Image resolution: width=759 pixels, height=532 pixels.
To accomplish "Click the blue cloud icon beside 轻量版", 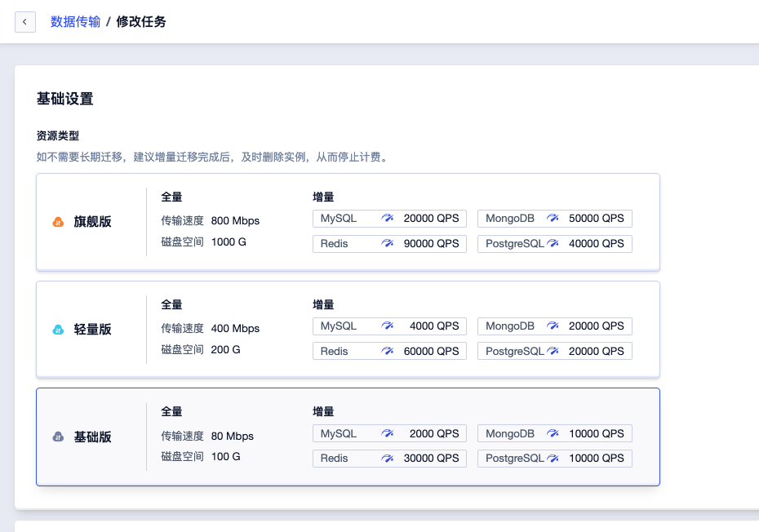I will (x=57, y=329).
